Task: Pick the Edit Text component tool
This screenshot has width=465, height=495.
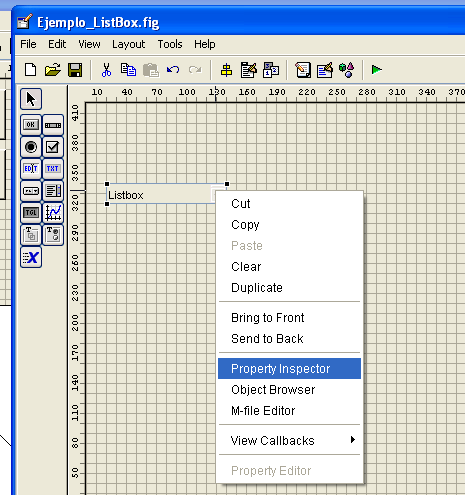Action: coord(31,169)
